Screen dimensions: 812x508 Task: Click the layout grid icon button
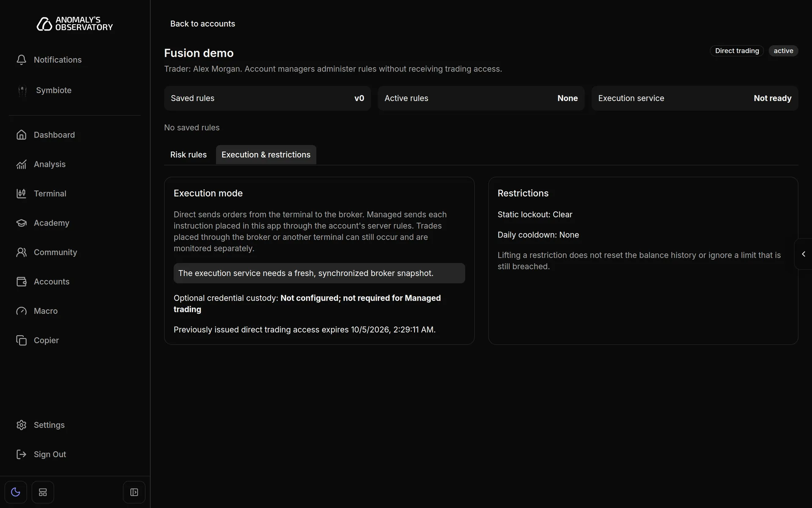coord(43,492)
